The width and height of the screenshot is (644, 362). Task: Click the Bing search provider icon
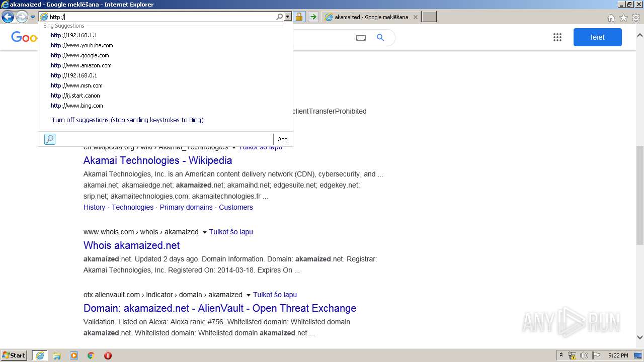point(50,139)
